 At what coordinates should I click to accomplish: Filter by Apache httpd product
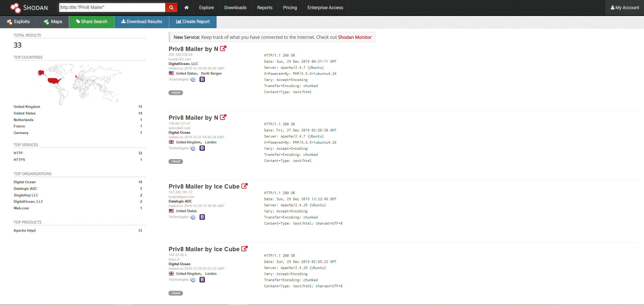(25, 230)
